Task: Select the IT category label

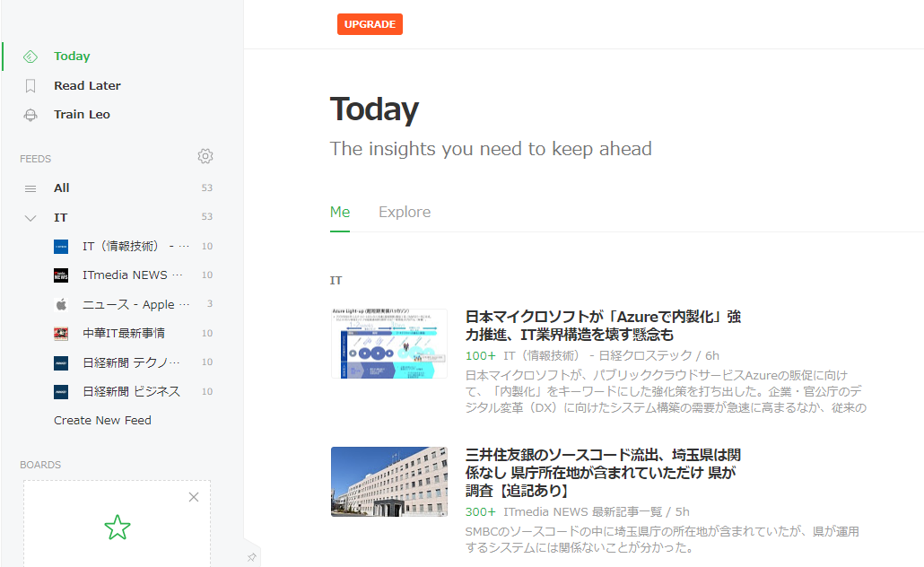Action: click(60, 217)
